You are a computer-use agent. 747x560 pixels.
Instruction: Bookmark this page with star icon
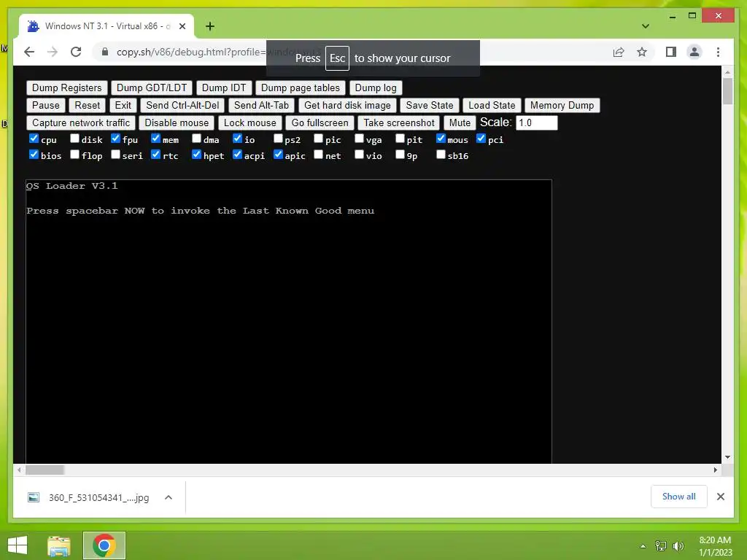tap(642, 52)
